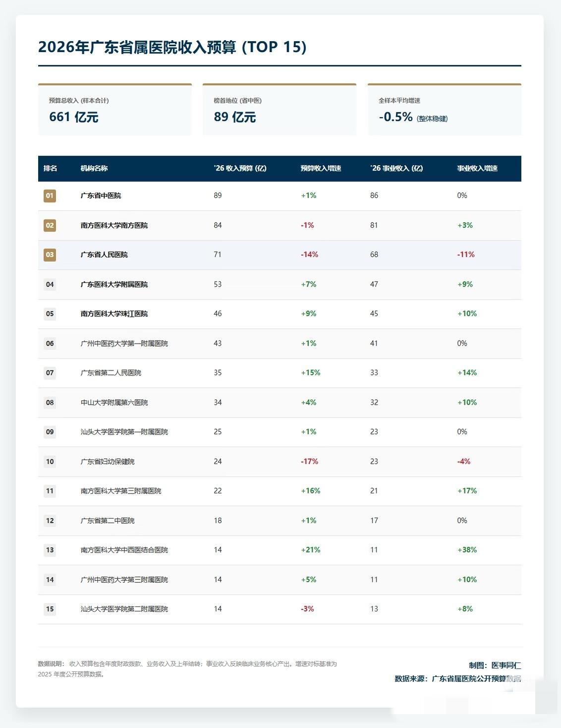
Task: Click the rank badge 15
Action: pyautogui.click(x=50, y=609)
